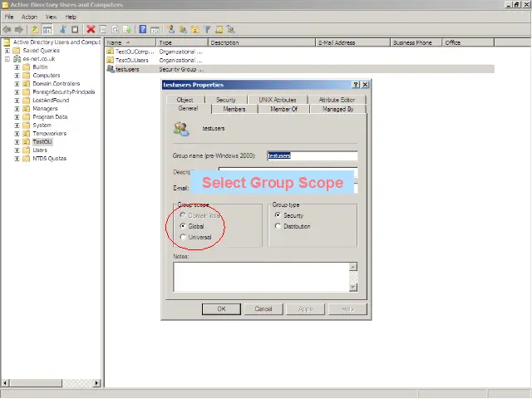The width and height of the screenshot is (532, 399).
Task: Click the Group name pre-Windows 2000 field
Action: point(313,155)
